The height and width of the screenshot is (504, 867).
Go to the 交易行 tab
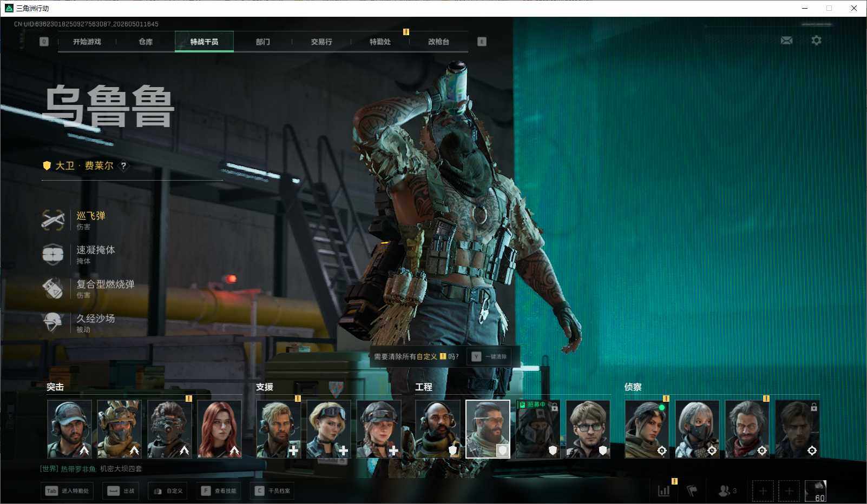pos(321,42)
